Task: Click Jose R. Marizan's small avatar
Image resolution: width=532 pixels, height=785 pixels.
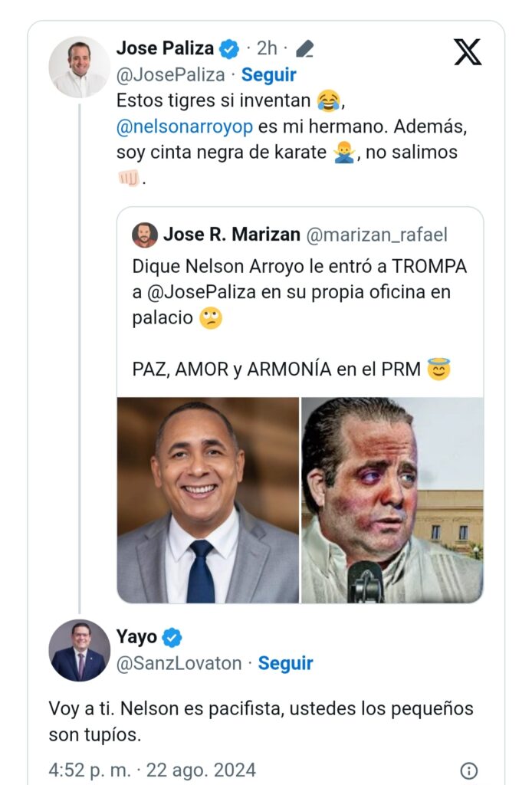Action: coord(145,235)
